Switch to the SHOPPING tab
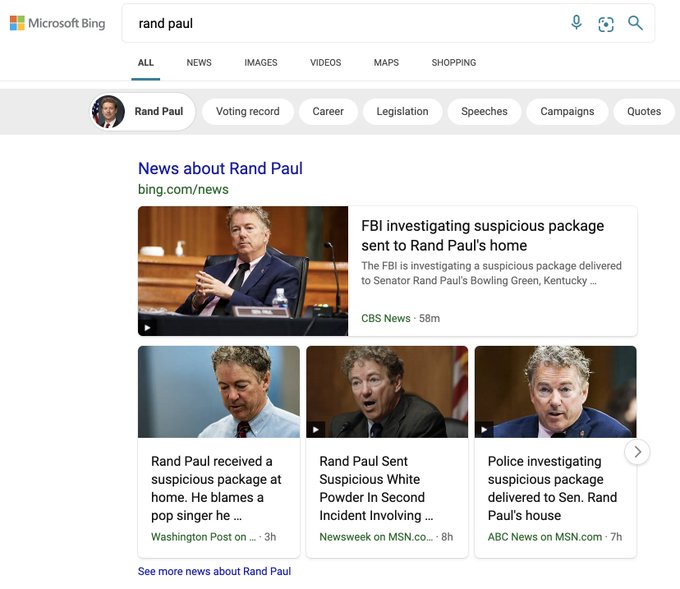Image resolution: width=680 pixels, height=589 pixels. pyautogui.click(x=454, y=62)
